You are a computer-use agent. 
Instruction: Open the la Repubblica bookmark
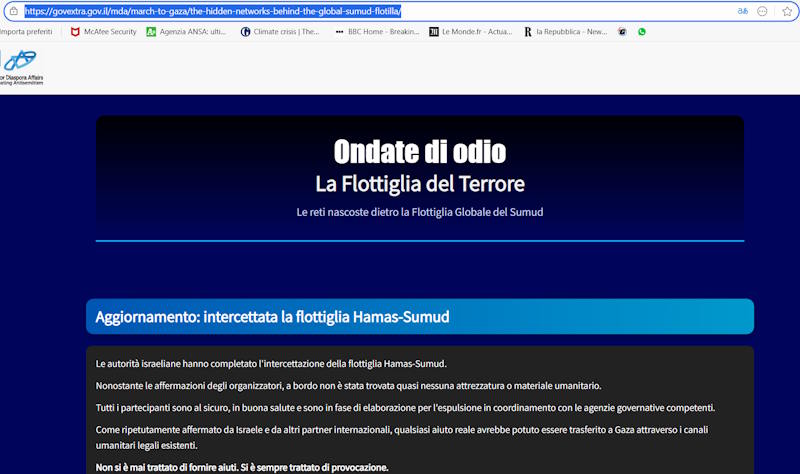[x=565, y=32]
